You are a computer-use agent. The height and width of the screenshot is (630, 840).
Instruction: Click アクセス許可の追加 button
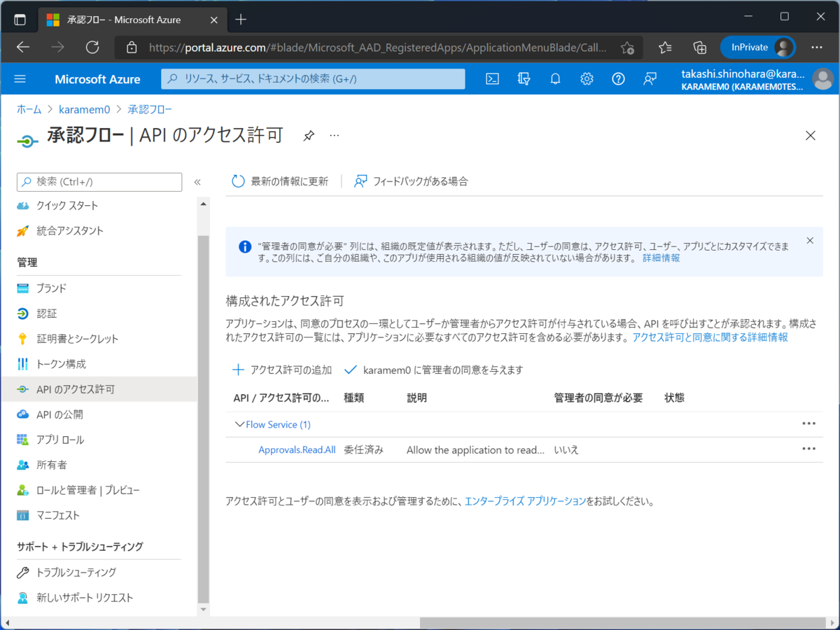[x=282, y=370]
